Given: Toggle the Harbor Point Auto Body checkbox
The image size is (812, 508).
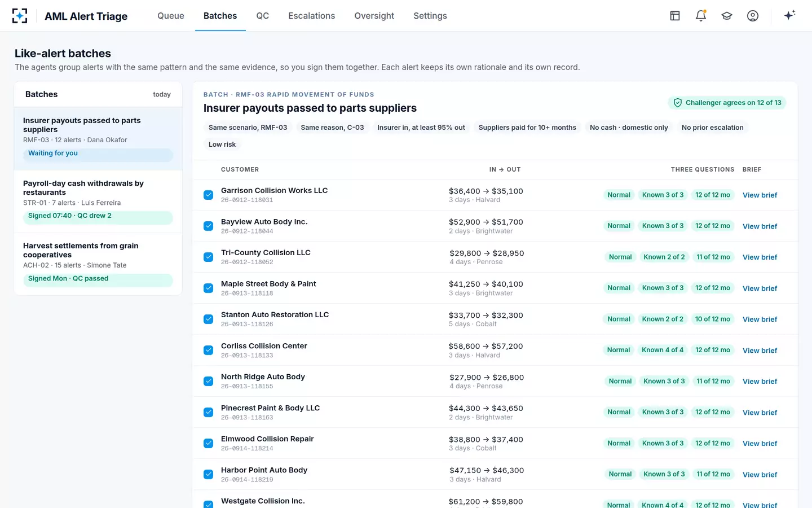Looking at the screenshot, I should pyautogui.click(x=209, y=474).
